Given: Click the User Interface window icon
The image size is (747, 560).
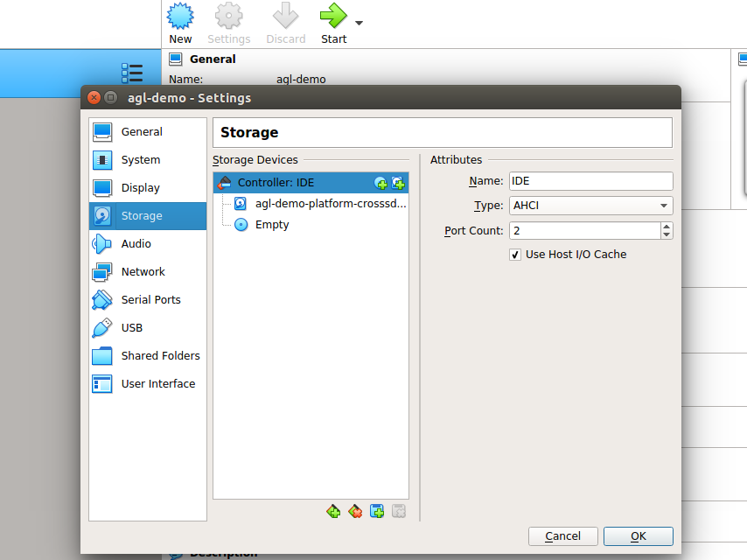Looking at the screenshot, I should (x=102, y=384).
